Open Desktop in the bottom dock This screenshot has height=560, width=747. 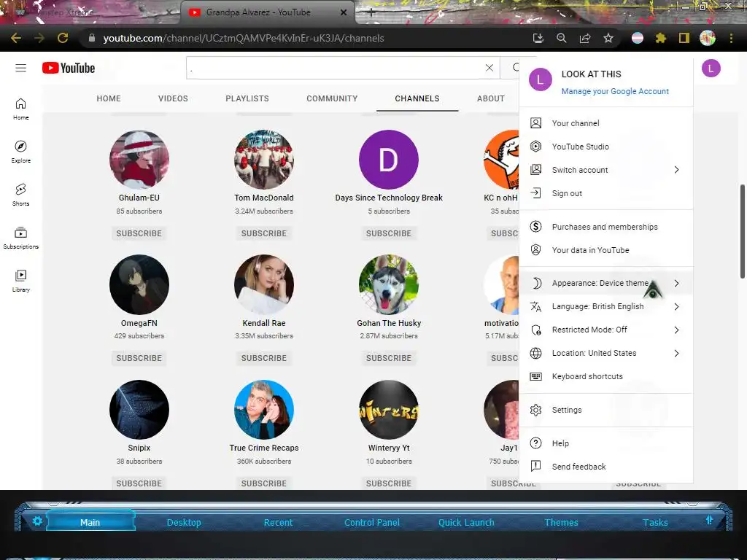pyautogui.click(x=184, y=522)
